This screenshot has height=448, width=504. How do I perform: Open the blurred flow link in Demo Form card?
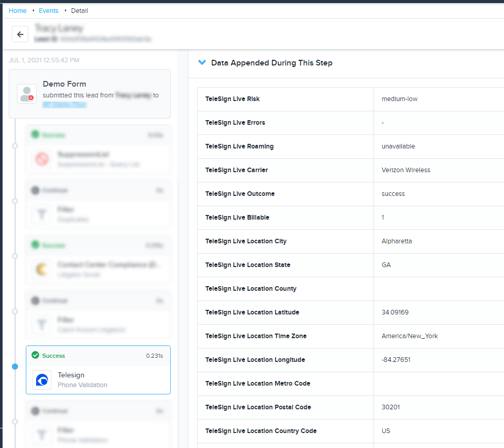(64, 105)
